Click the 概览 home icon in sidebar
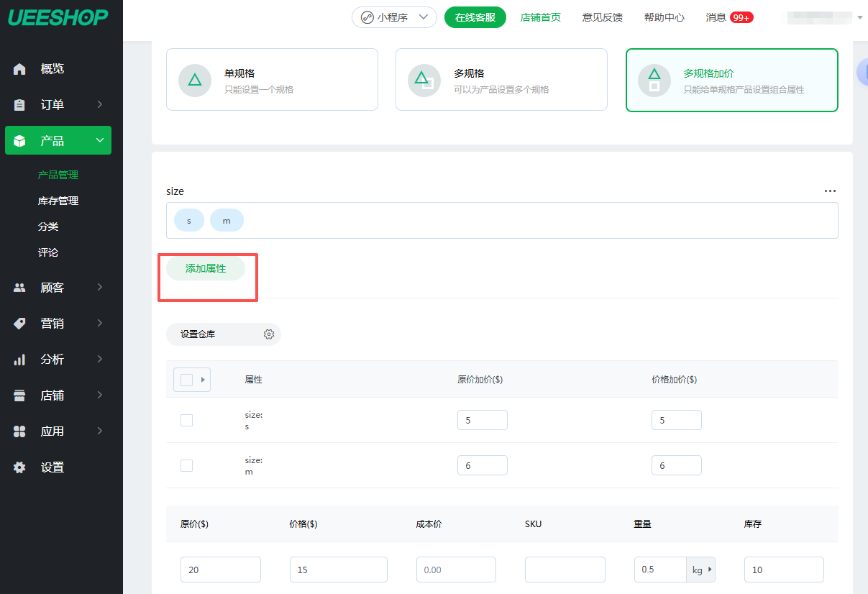The image size is (868, 594). [x=19, y=69]
